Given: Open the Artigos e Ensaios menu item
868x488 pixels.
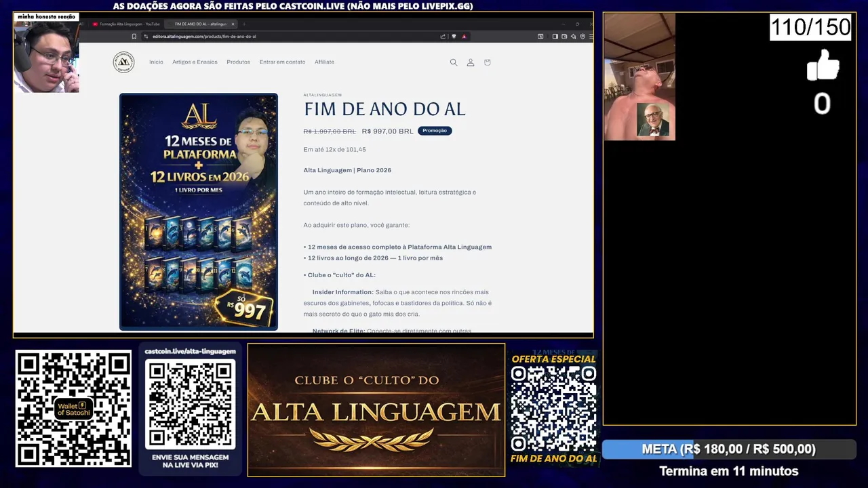Looking at the screenshot, I should pyautogui.click(x=195, y=62).
